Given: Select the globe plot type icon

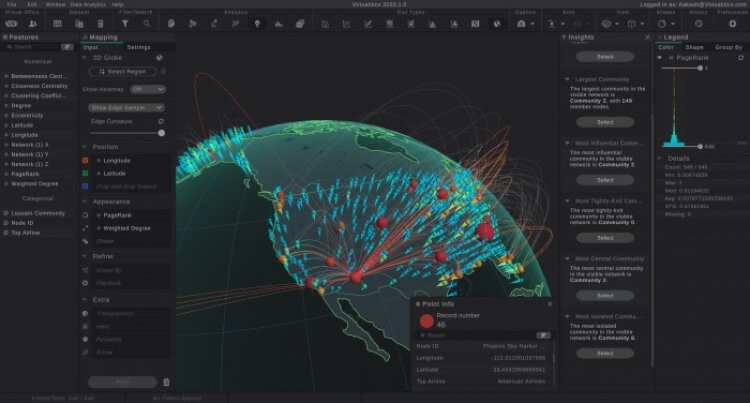Looking at the screenshot, I should pyautogui.click(x=497, y=23).
